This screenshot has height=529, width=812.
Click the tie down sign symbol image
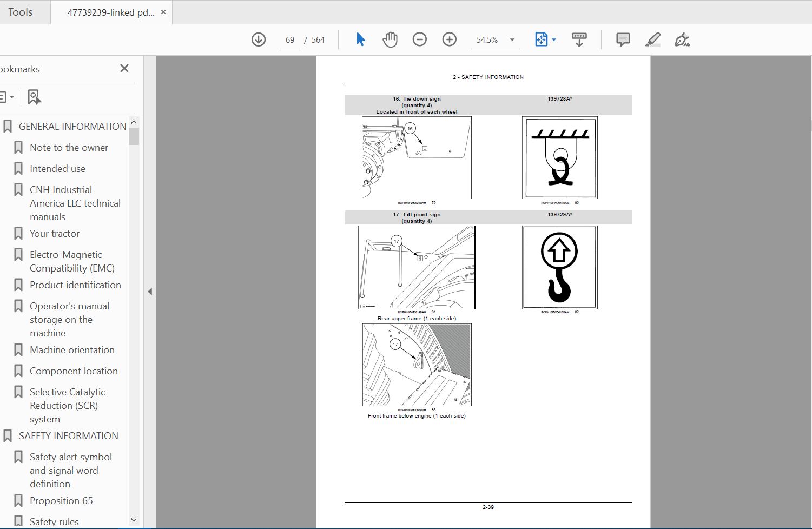[x=560, y=157]
